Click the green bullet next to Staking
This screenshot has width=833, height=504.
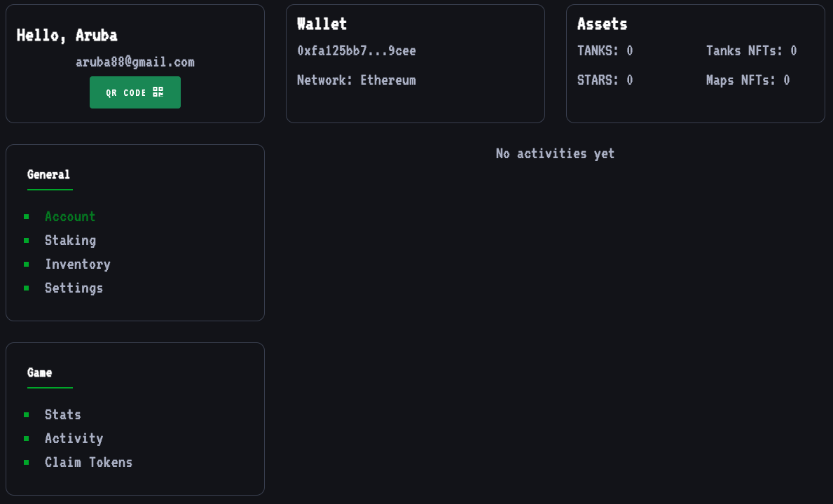tap(27, 240)
